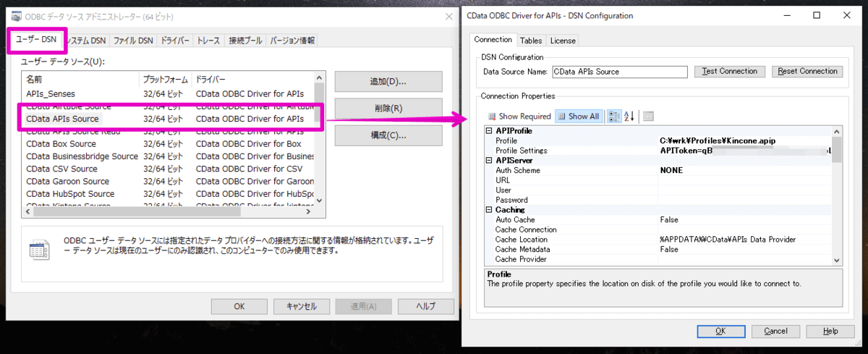
Task: Select the Profile property row
Action: point(658,140)
